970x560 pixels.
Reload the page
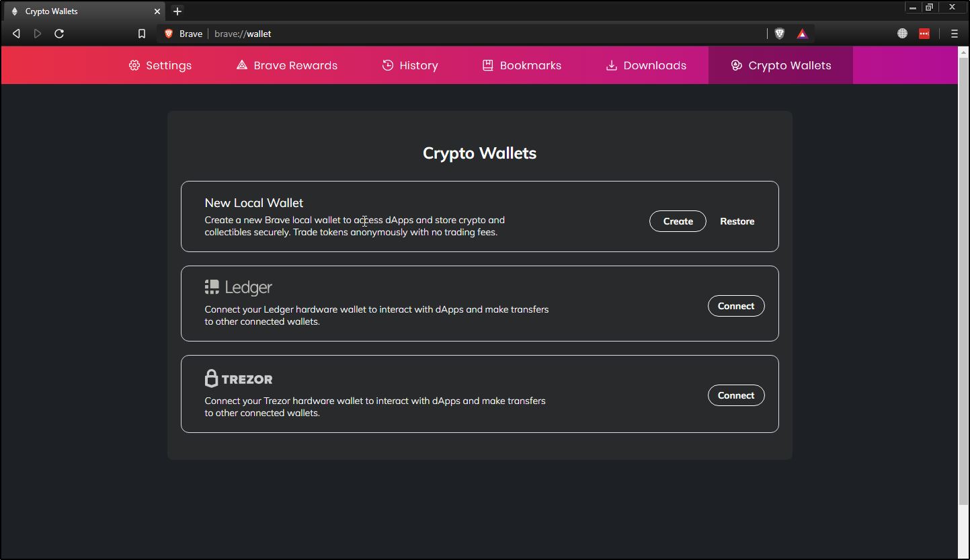(59, 33)
